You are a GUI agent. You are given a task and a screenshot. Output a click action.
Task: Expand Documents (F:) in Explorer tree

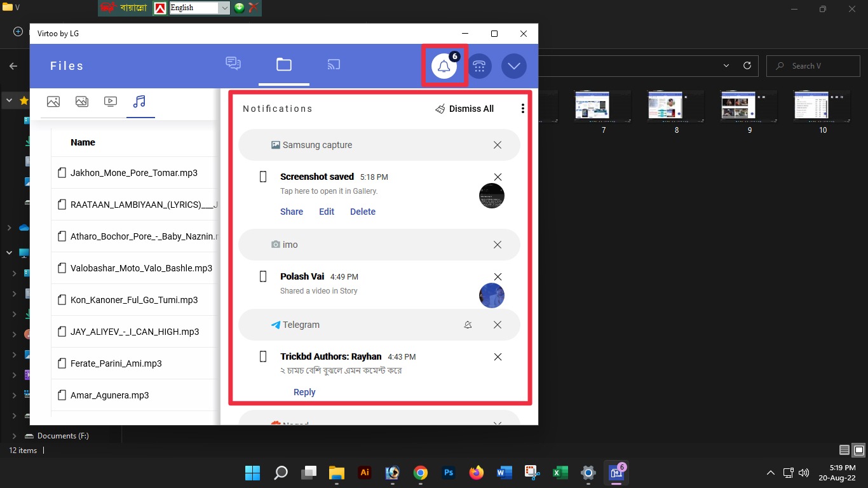tap(15, 436)
